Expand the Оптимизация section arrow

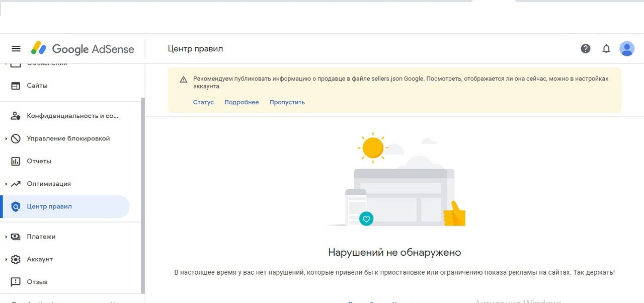(x=6, y=184)
